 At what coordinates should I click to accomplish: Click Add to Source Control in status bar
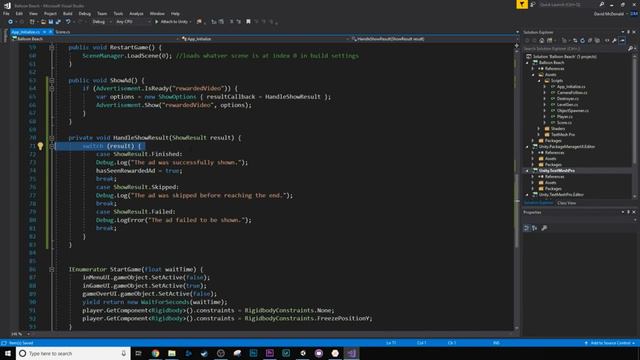pyautogui.click(x=611, y=343)
